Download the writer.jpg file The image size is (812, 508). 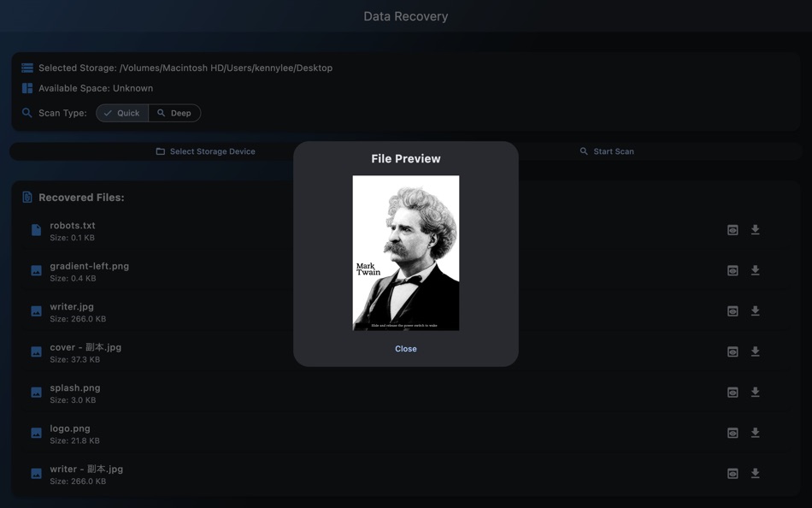pyautogui.click(x=755, y=311)
